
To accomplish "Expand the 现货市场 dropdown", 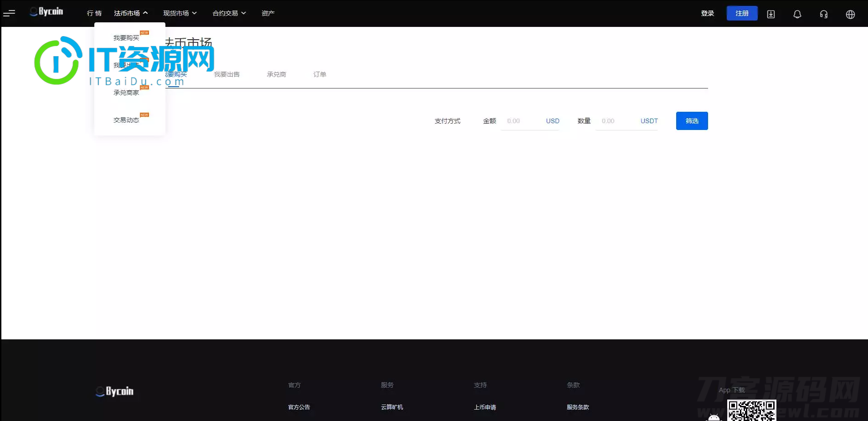I will coord(180,13).
